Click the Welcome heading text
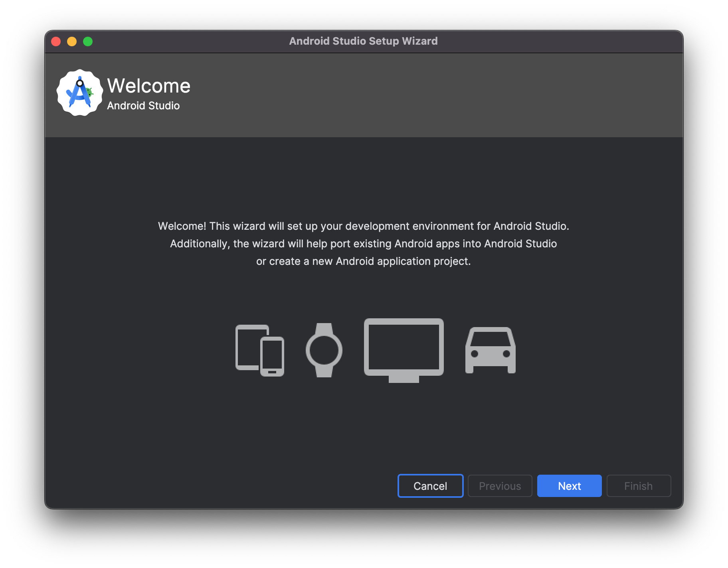 pos(149,86)
